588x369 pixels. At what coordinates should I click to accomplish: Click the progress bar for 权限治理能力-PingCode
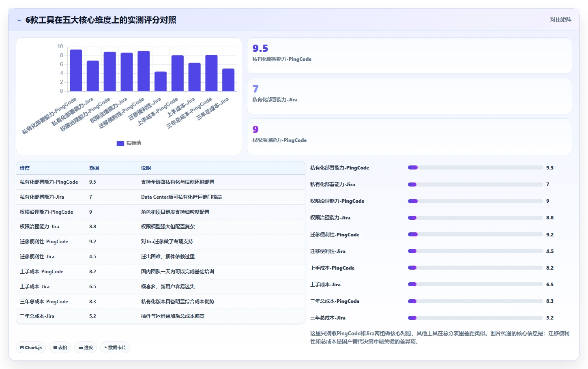(x=475, y=201)
